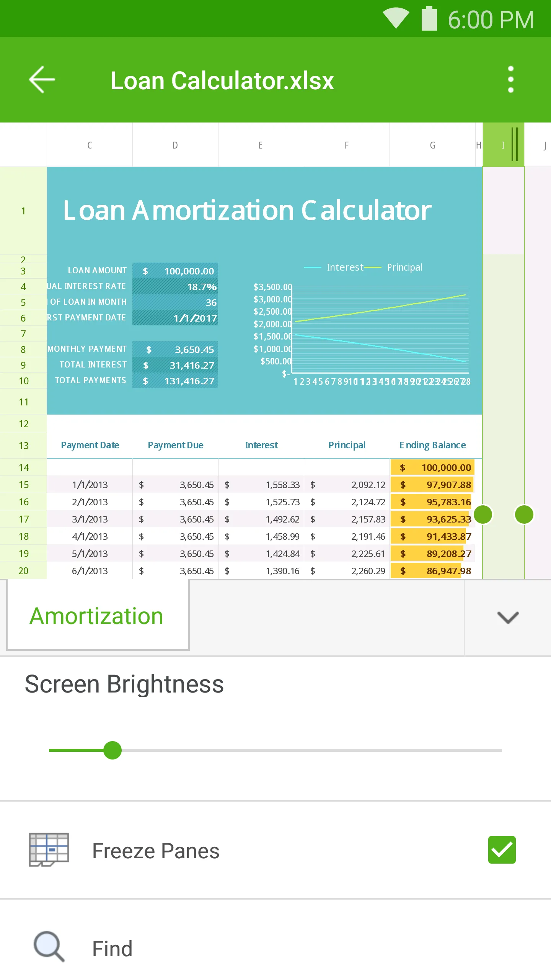551x980 pixels.
Task: Select the loan amount 100,000.00 cell
Action: click(x=176, y=271)
